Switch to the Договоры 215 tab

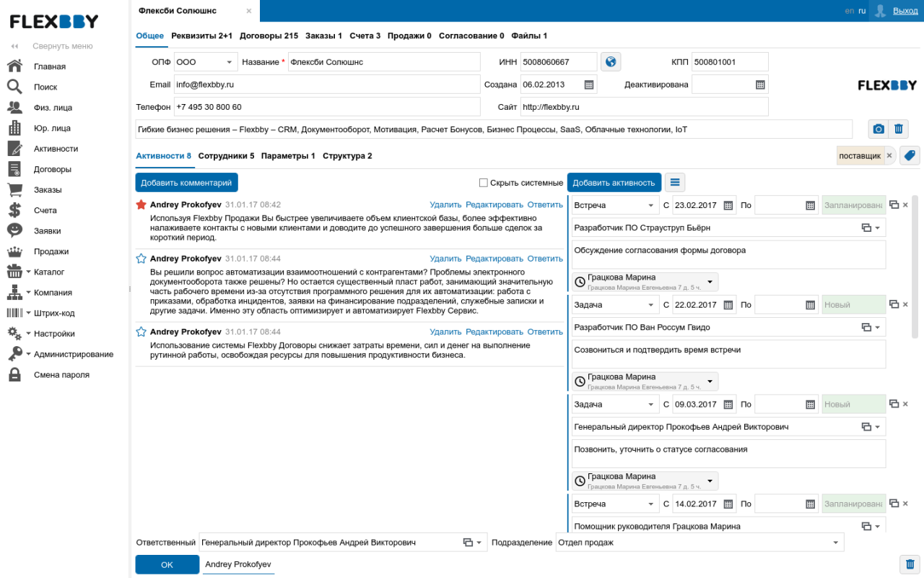point(269,35)
